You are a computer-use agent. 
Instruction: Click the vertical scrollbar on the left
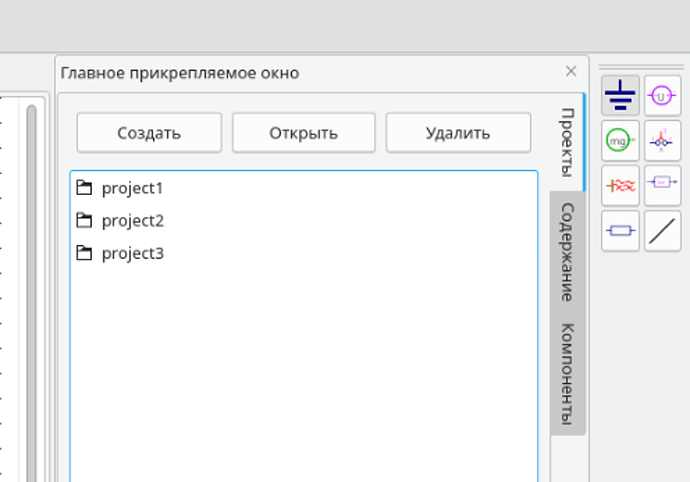click(31, 293)
